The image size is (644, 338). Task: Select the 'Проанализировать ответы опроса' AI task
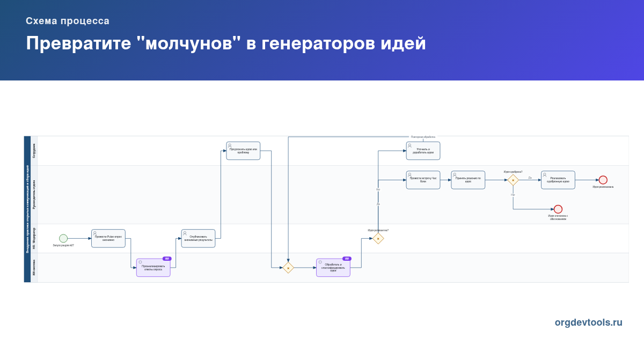coord(153,267)
